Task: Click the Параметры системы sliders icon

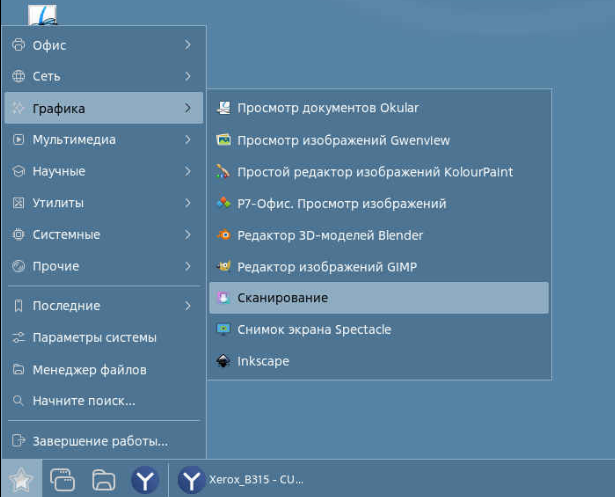Action: [x=18, y=337]
